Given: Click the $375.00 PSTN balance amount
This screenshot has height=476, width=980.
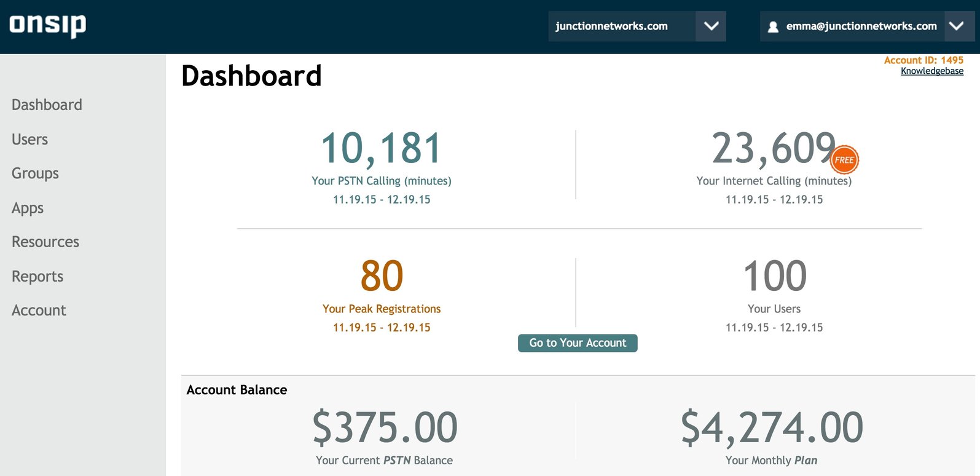Looking at the screenshot, I should pyautogui.click(x=385, y=427).
